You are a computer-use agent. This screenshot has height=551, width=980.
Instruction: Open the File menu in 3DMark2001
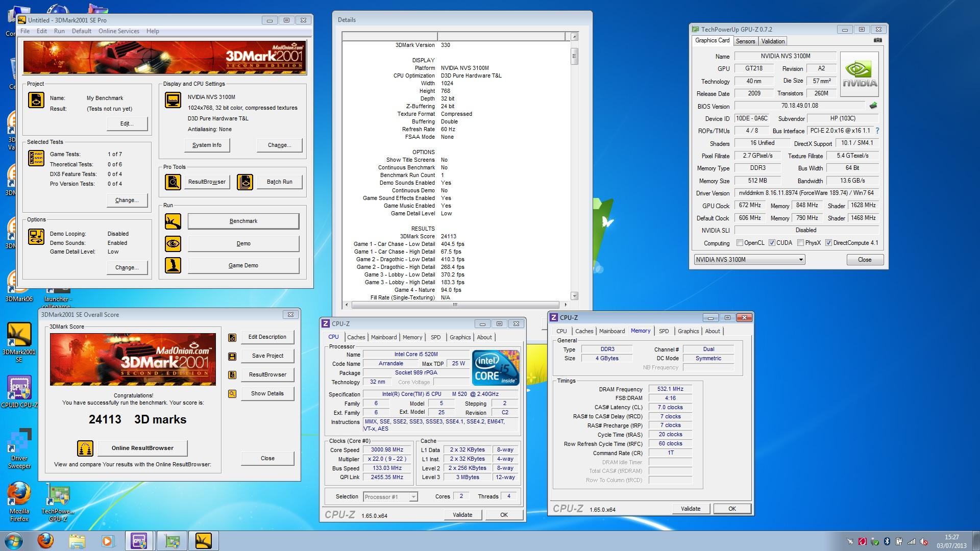coord(24,31)
